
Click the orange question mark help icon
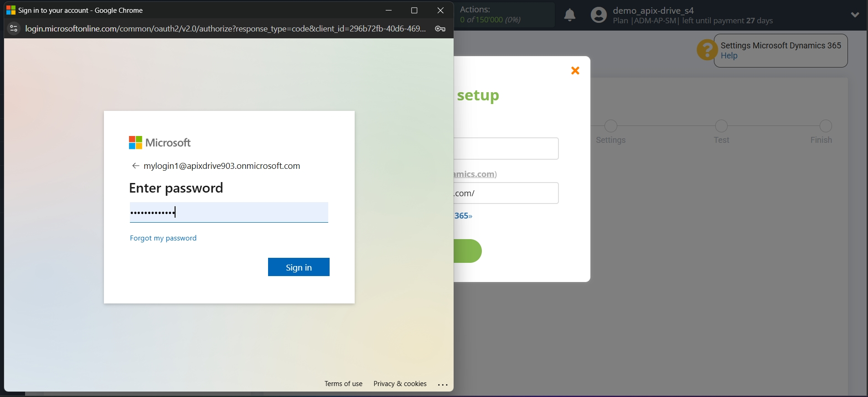point(707,50)
